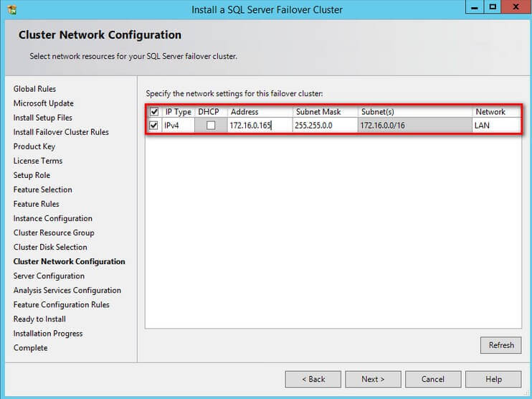Select Feature Configuration Rules step
This screenshot has width=532, height=399.
coord(61,304)
